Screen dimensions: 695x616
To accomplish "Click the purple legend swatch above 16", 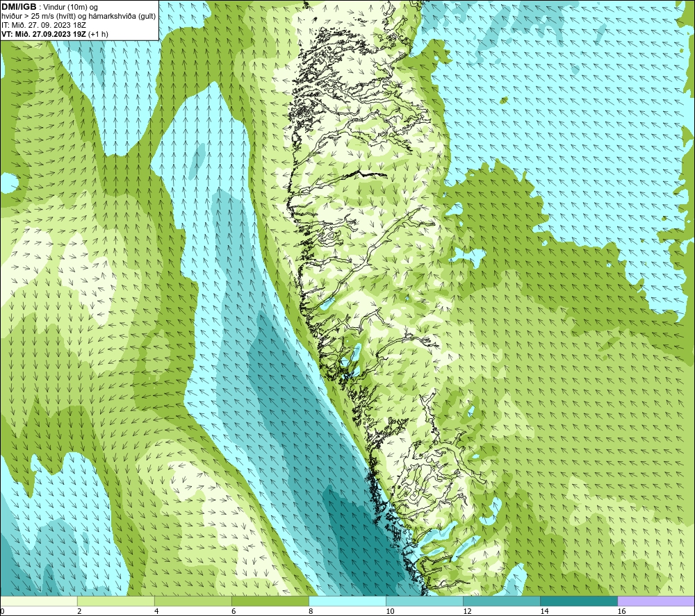I will click(656, 601).
